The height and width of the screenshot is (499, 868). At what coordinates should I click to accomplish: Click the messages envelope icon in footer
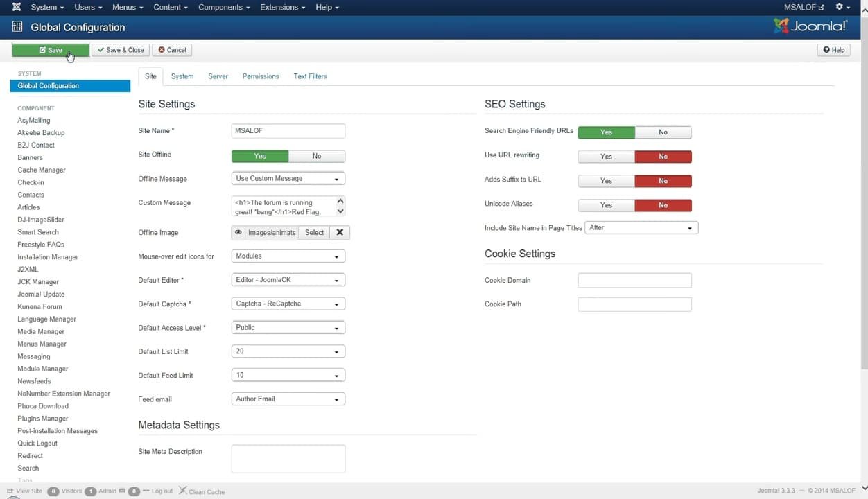122,491
